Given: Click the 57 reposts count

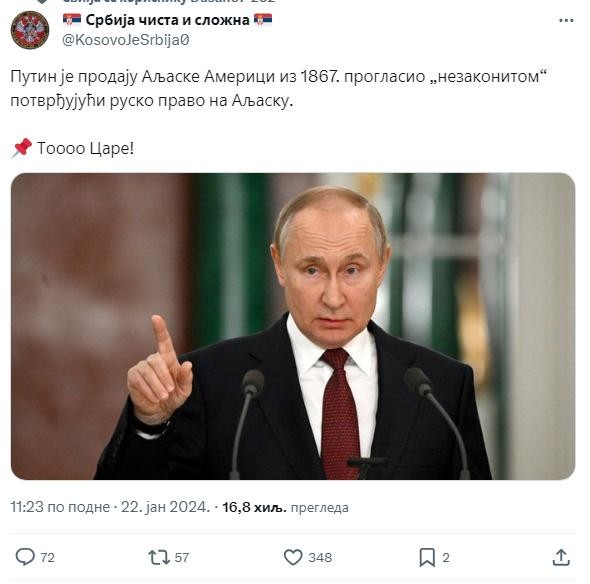Looking at the screenshot, I should (182, 557).
